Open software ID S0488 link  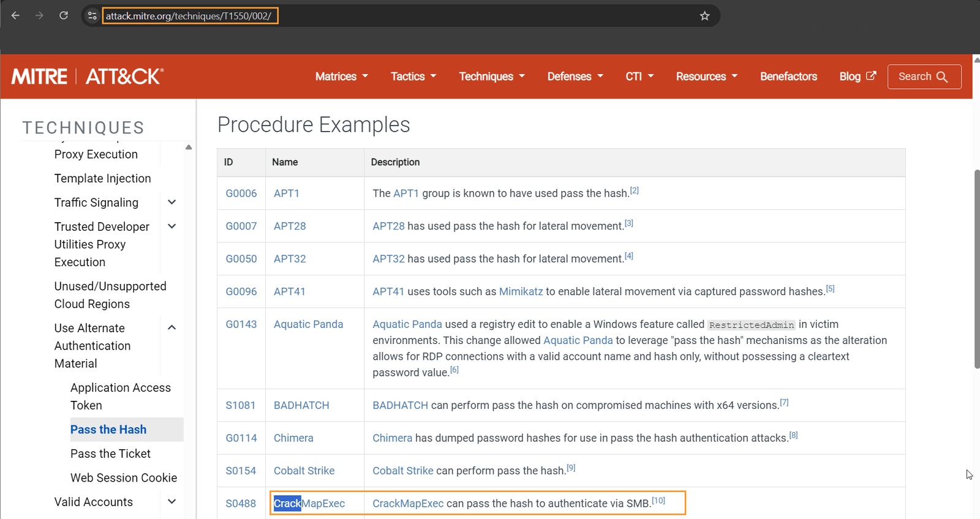pyautogui.click(x=241, y=504)
